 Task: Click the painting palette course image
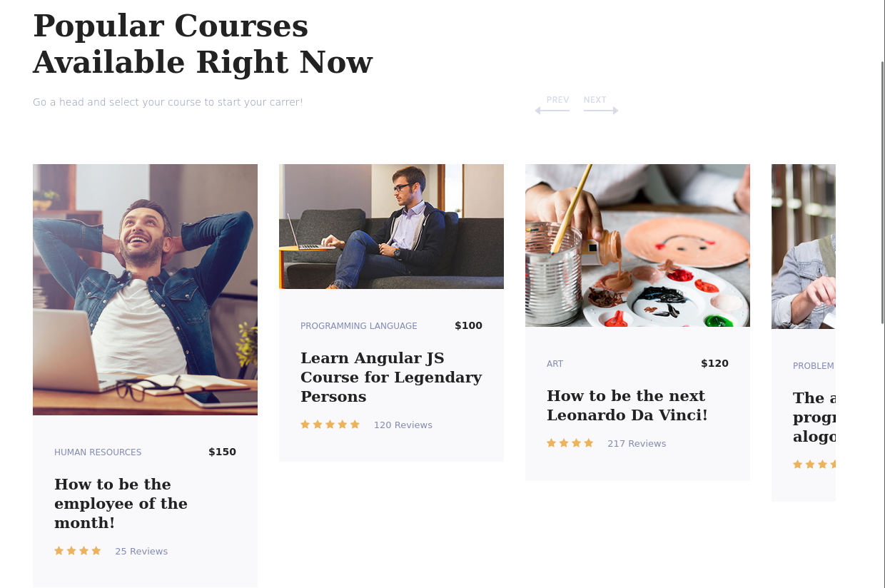tap(637, 245)
